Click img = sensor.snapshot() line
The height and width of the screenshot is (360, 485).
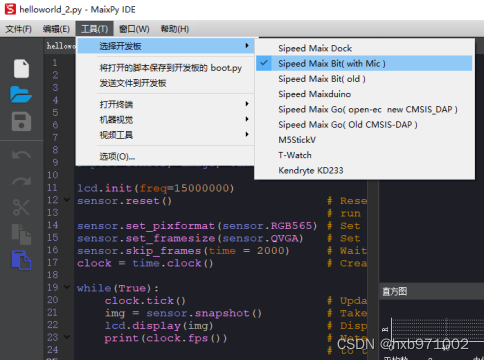(x=183, y=313)
